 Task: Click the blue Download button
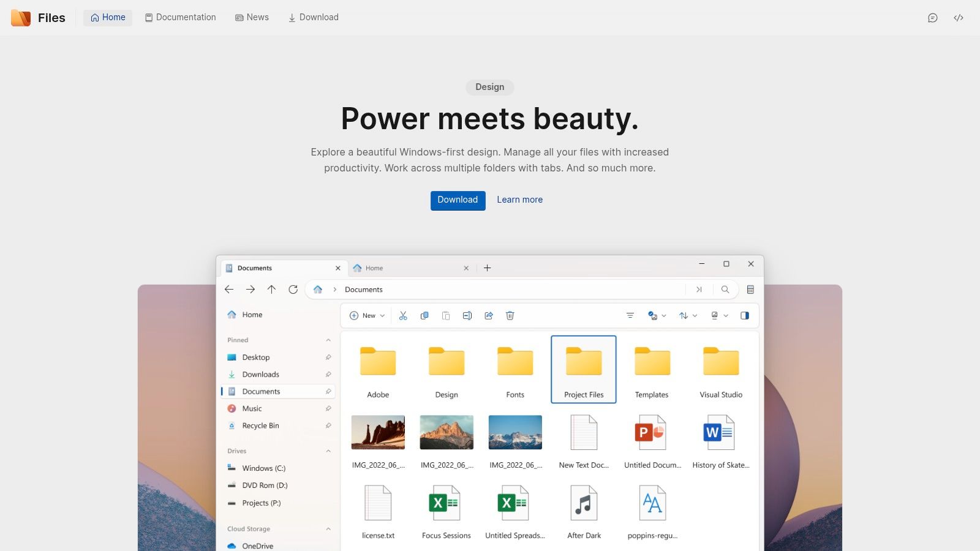click(458, 200)
